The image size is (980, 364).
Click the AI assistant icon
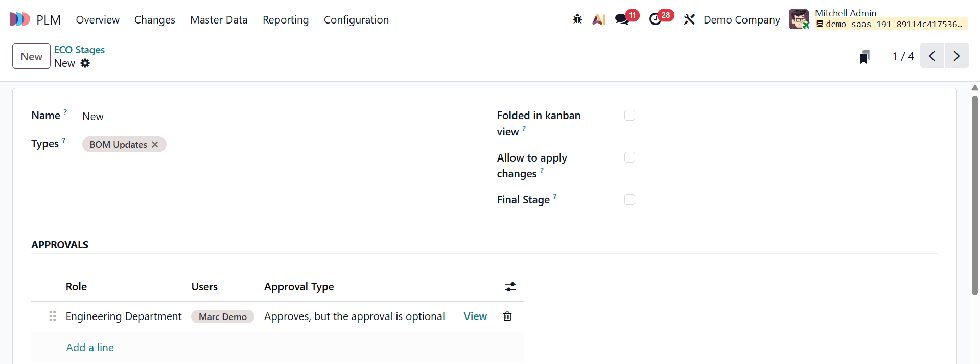click(599, 19)
